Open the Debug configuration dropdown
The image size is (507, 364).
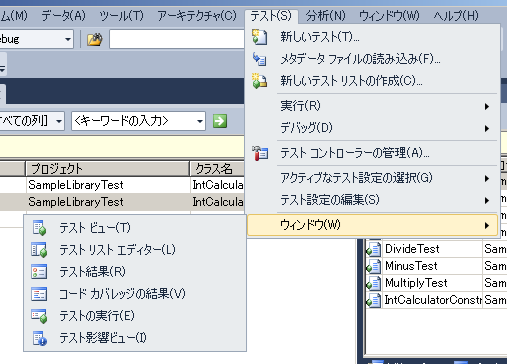point(68,39)
